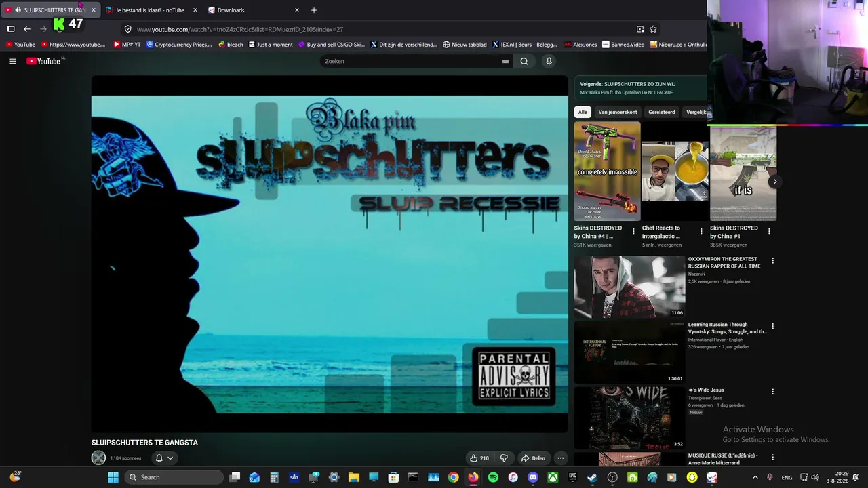Open options for Chef Reacts short
Viewport: 868px width, 488px height.
[x=701, y=231]
